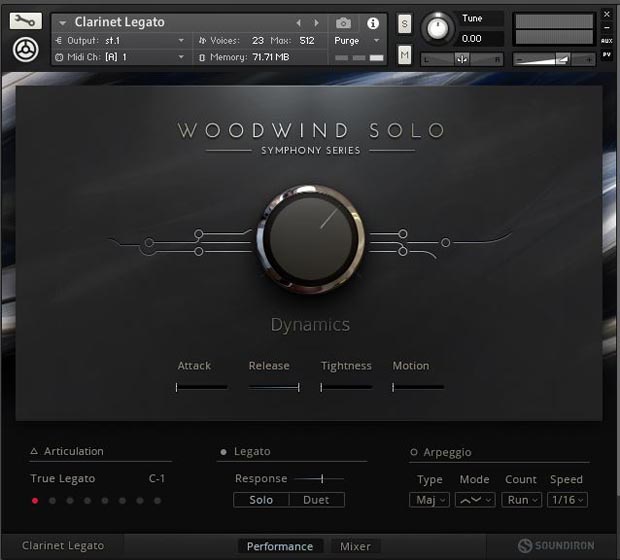Switch to the Mixer tab
This screenshot has height=560, width=620.
tap(355, 546)
